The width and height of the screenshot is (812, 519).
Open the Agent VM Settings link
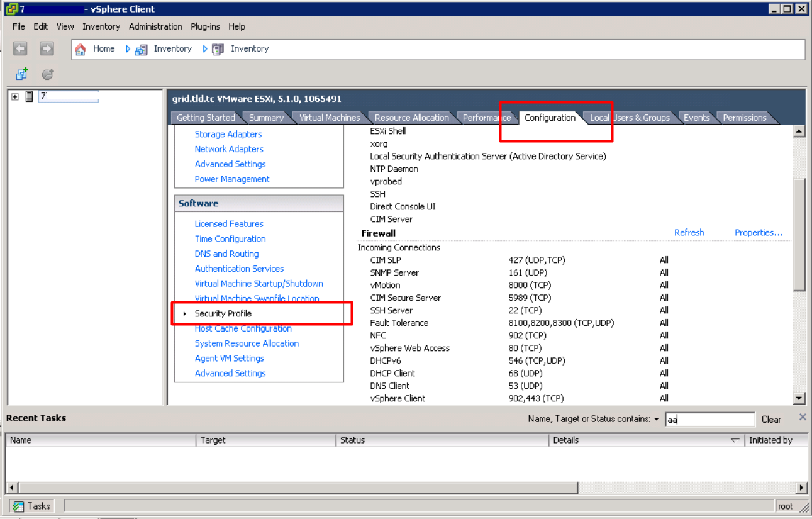pos(230,359)
